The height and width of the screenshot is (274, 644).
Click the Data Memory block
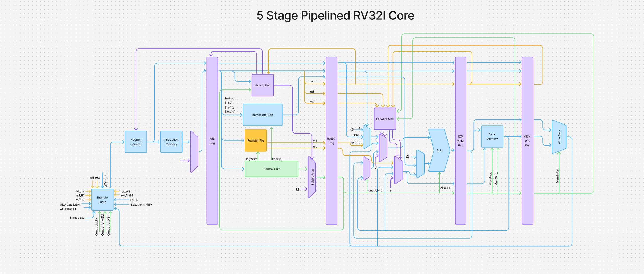click(492, 136)
